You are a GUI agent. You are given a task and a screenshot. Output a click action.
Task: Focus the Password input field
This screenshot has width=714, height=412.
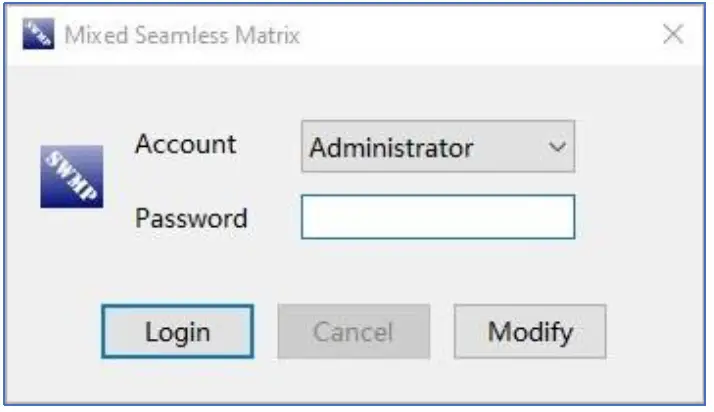(x=438, y=217)
